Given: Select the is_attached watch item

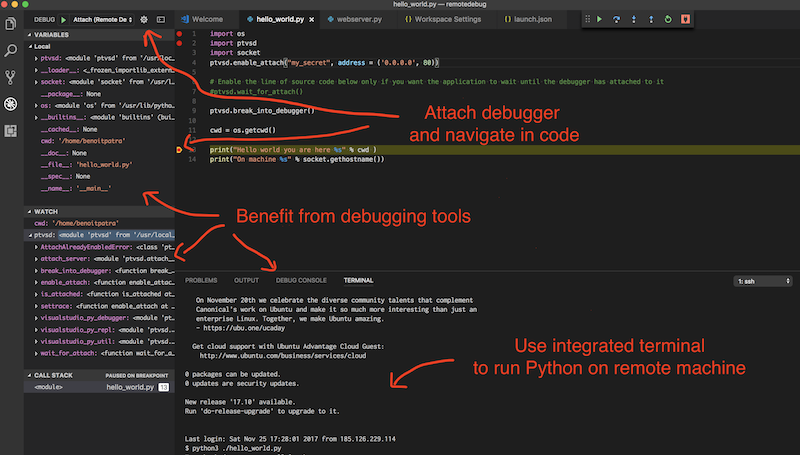Looking at the screenshot, I should 99,294.
